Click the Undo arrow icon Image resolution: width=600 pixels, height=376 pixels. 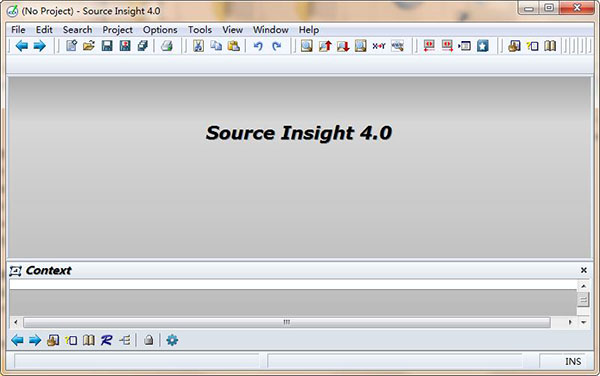pos(258,46)
